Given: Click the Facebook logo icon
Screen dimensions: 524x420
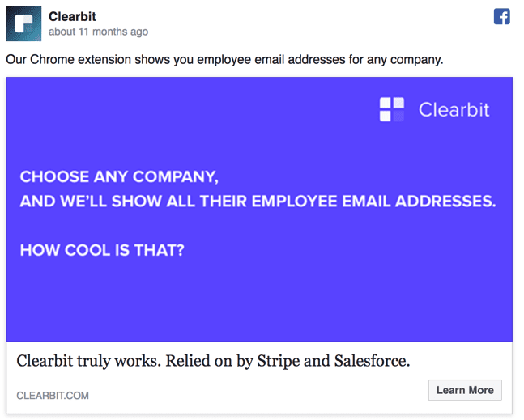Looking at the screenshot, I should (x=502, y=17).
